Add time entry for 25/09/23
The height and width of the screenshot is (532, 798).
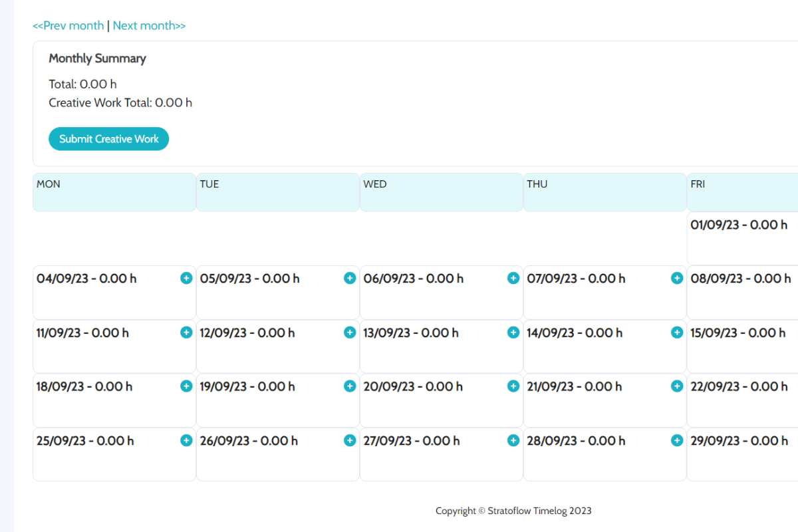point(186,440)
